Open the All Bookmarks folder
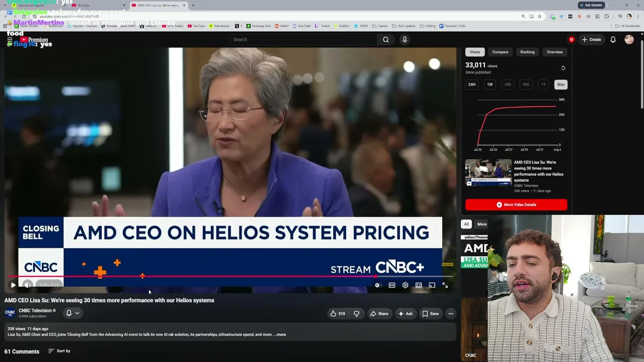The height and width of the screenshot is (362, 644). [x=628, y=26]
